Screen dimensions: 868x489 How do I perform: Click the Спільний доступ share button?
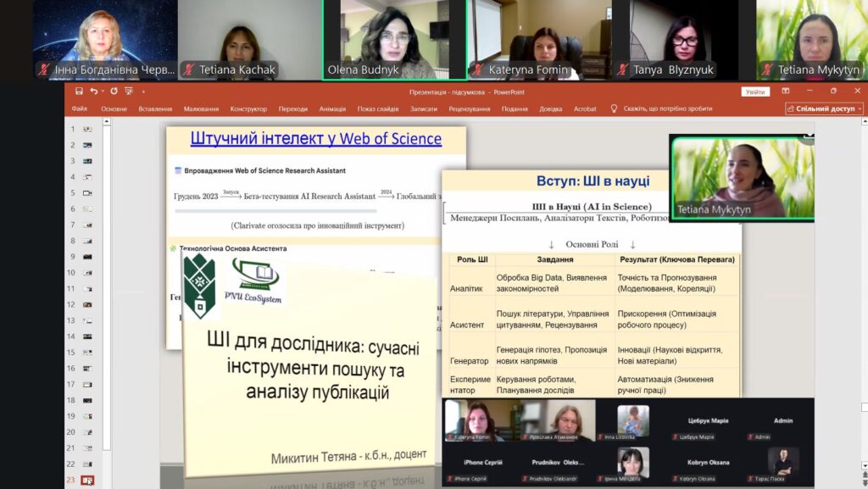coord(821,108)
